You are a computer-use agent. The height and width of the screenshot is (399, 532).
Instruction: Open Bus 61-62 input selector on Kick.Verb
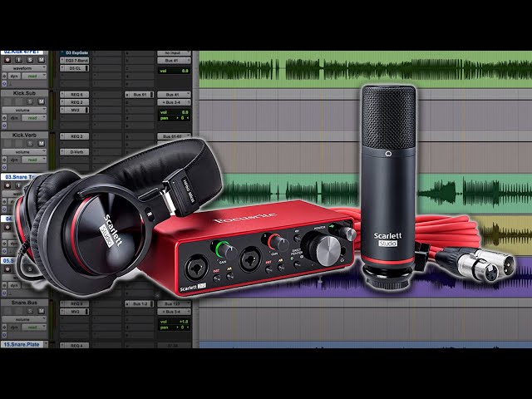coord(174,136)
